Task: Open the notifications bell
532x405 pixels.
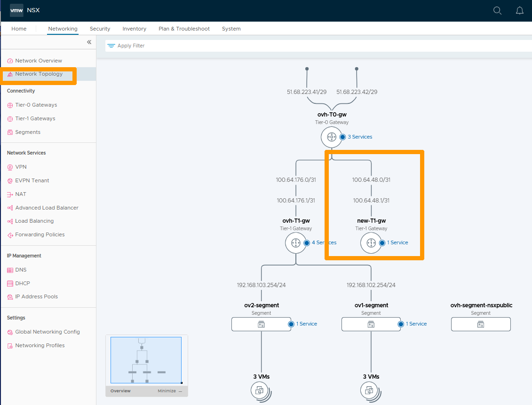Action: [520, 11]
